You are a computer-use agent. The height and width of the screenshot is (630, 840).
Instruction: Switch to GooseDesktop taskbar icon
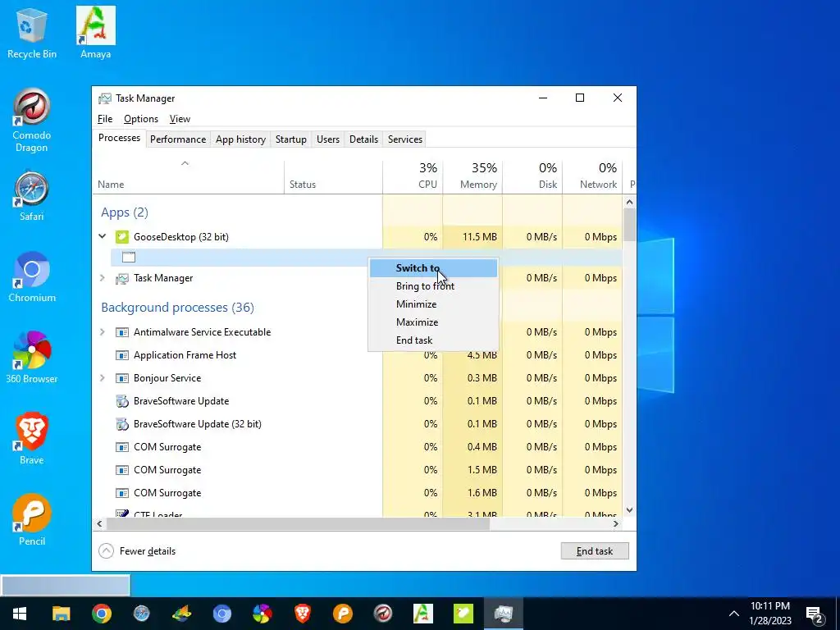463,614
